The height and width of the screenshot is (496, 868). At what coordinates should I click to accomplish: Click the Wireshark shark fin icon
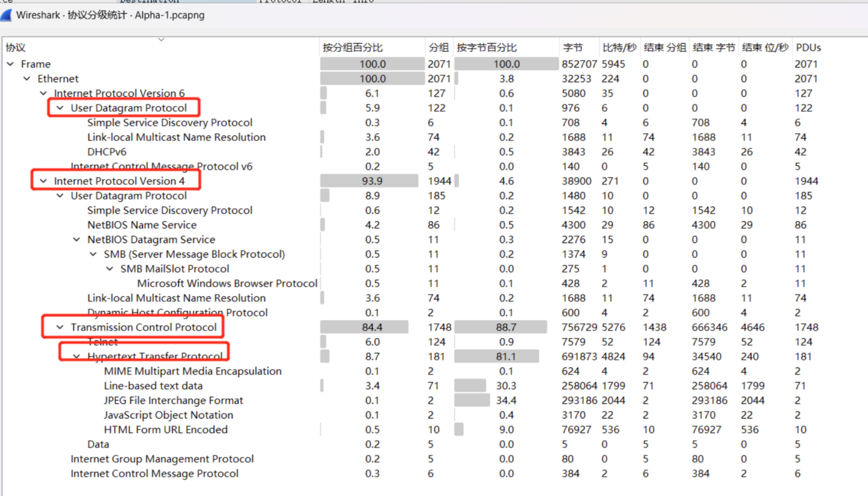click(x=7, y=15)
